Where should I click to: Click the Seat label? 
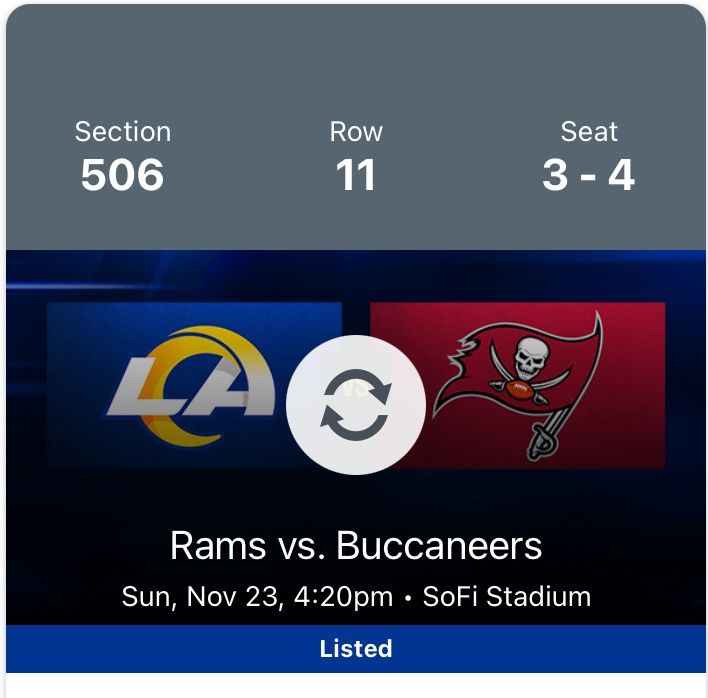tap(588, 132)
